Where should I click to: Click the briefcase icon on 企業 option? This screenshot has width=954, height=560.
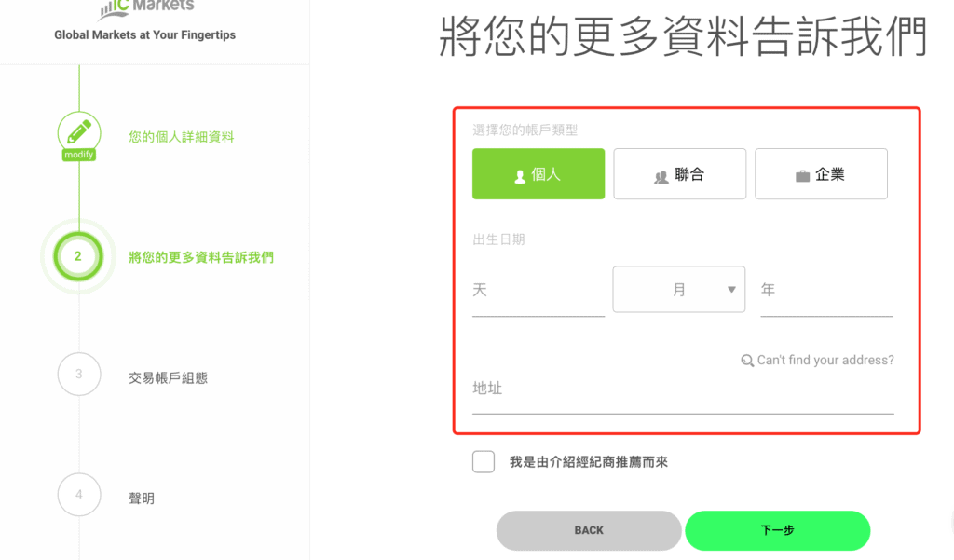(802, 176)
